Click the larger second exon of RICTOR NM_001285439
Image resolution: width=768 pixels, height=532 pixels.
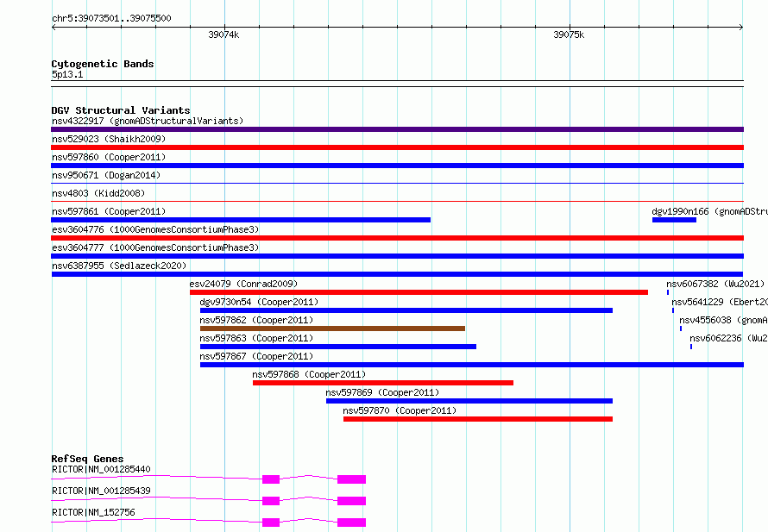click(352, 501)
